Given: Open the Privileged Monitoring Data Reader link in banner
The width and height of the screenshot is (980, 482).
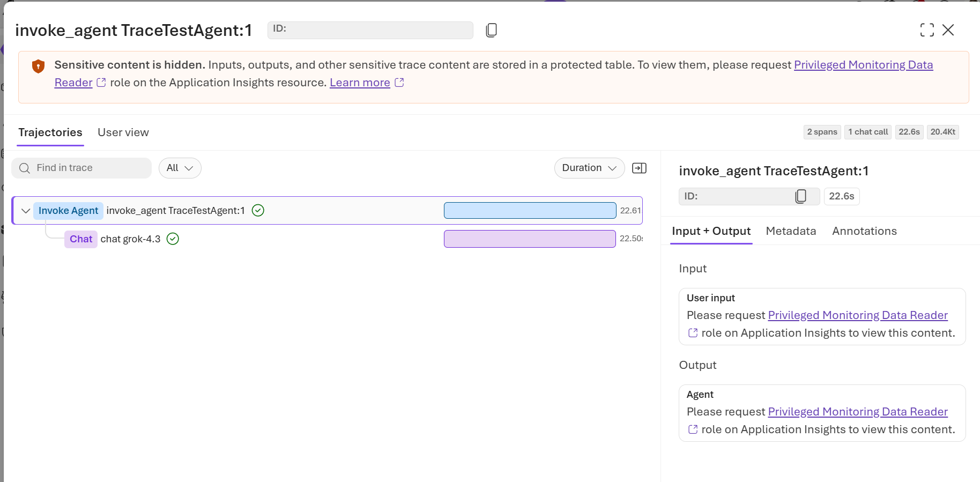Looking at the screenshot, I should point(863,65).
